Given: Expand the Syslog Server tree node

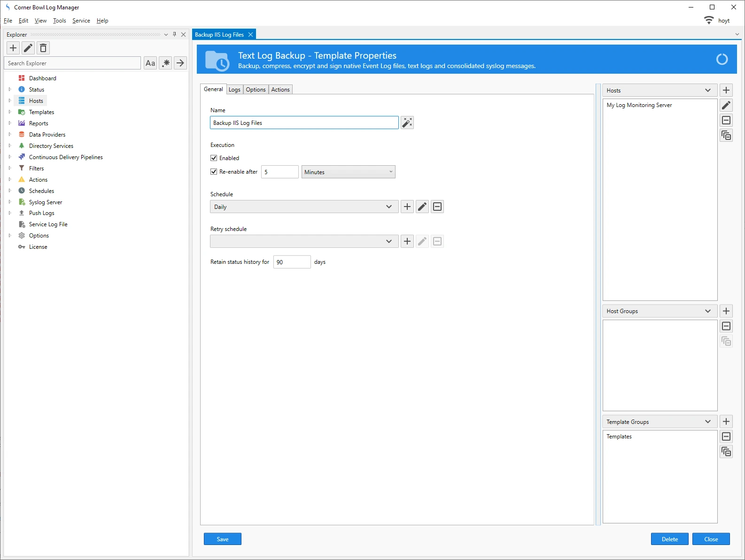Looking at the screenshot, I should [10, 202].
